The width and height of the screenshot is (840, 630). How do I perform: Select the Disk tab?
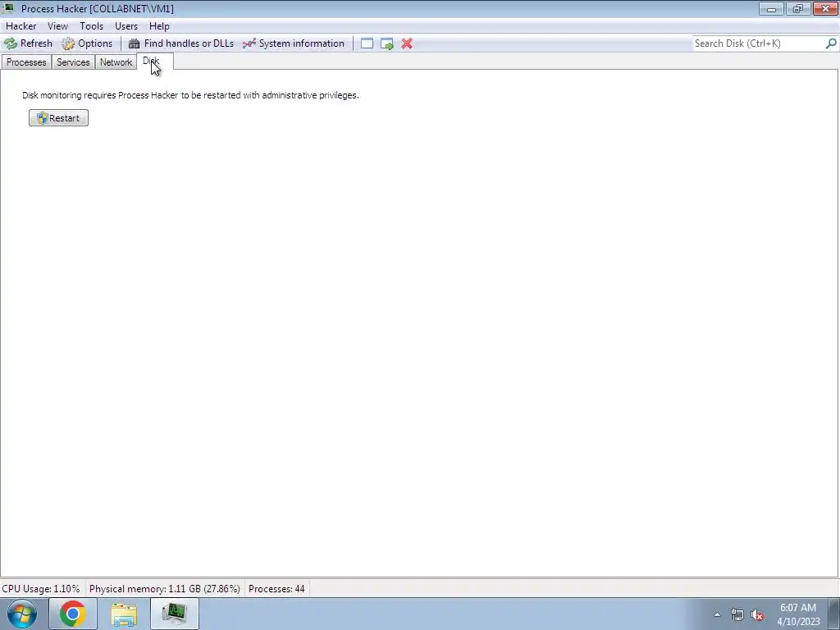pyautogui.click(x=155, y=61)
